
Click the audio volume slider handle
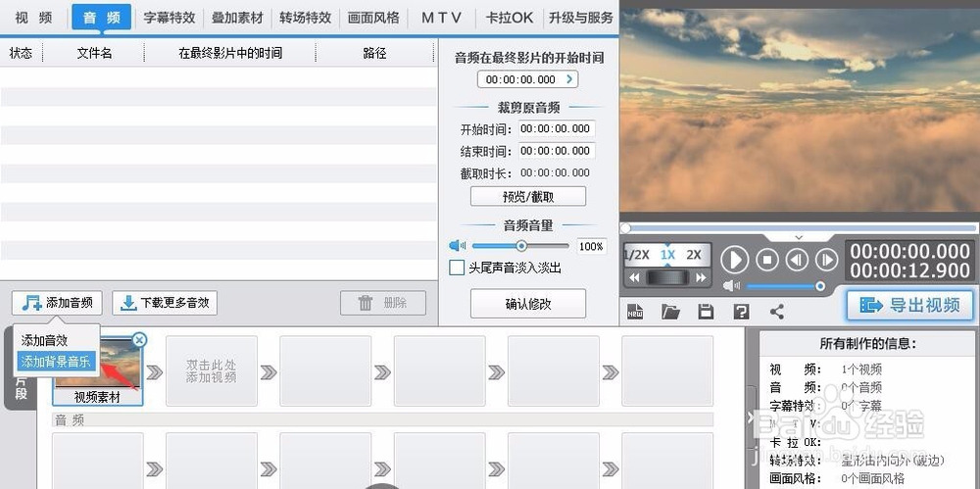(521, 246)
